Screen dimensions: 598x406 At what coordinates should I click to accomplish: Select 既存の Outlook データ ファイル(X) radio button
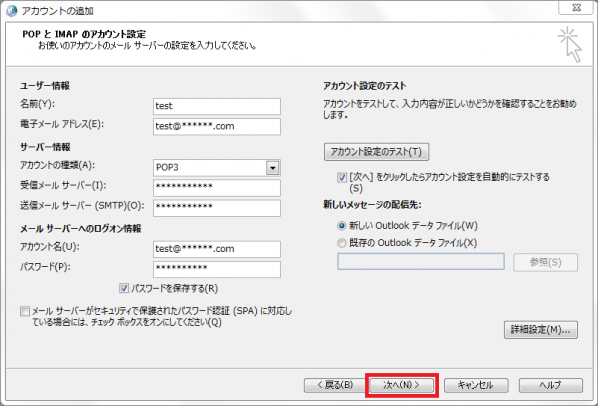click(342, 243)
